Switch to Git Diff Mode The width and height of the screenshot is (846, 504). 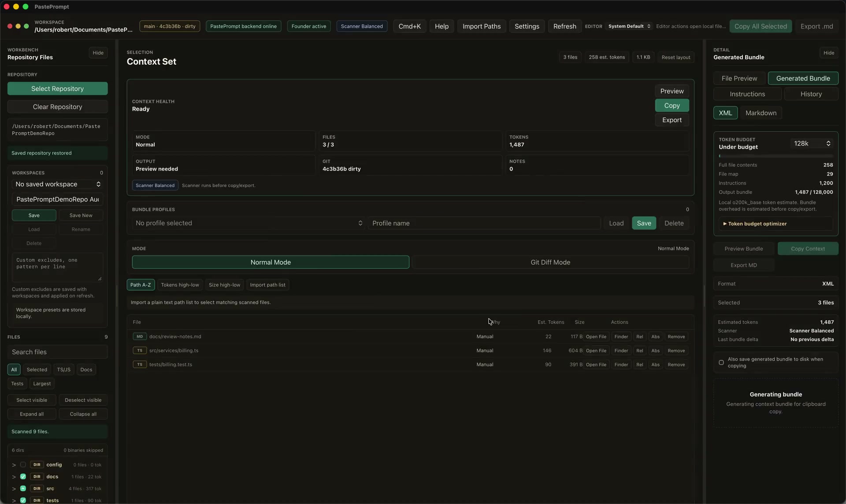(550, 262)
